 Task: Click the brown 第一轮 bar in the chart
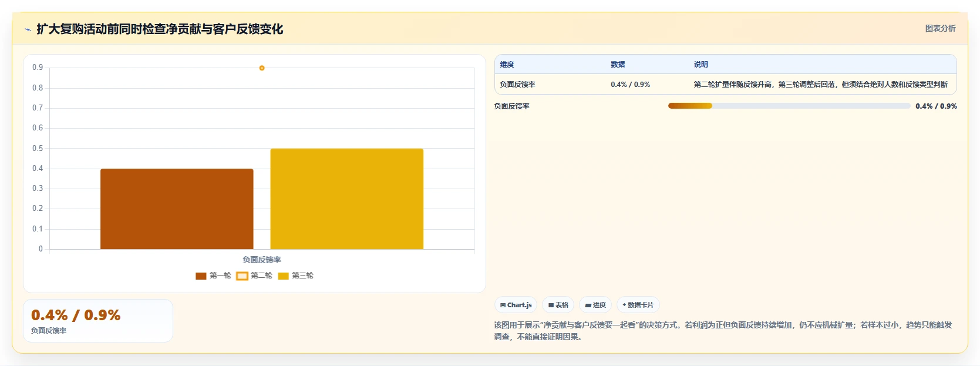click(177, 209)
